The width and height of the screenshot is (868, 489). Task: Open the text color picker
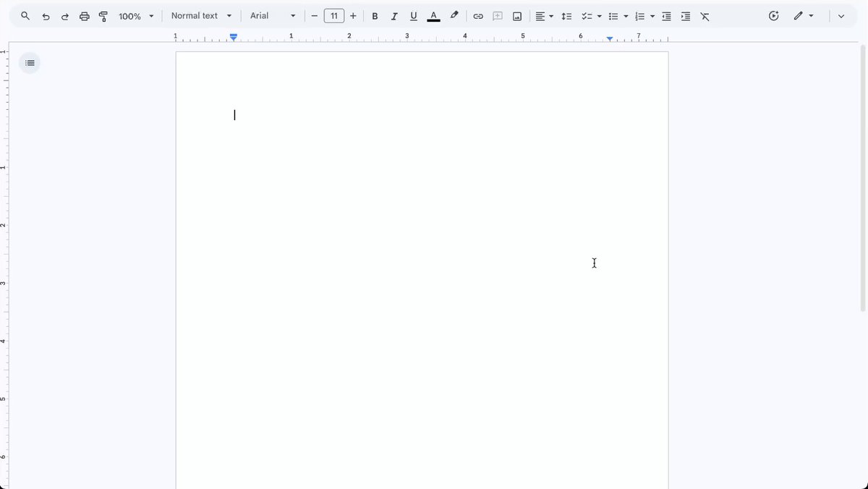[433, 16]
